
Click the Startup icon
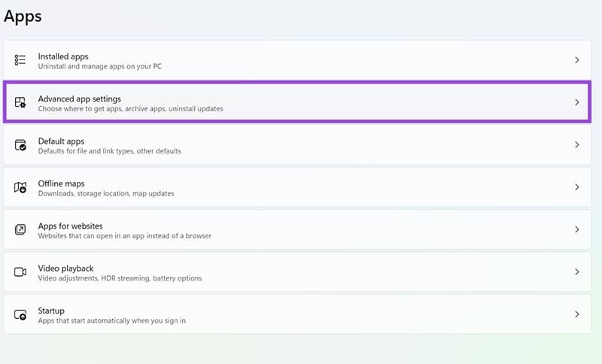click(x=20, y=314)
